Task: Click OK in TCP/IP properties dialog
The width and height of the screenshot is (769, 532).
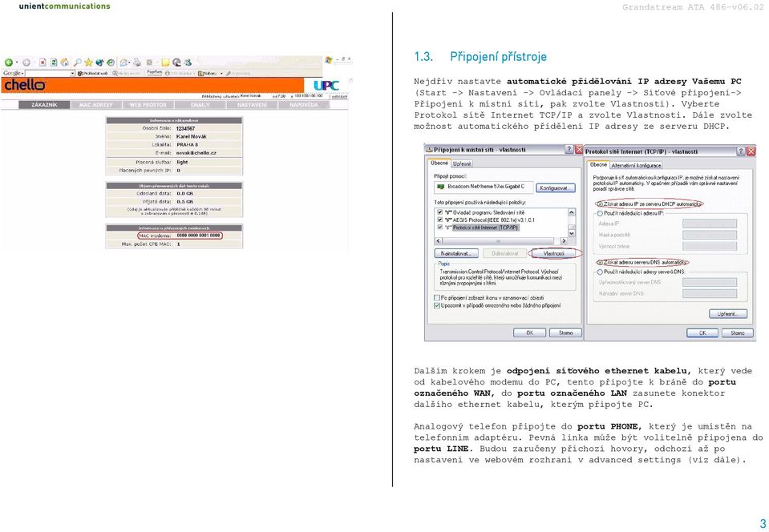Action: [702, 332]
